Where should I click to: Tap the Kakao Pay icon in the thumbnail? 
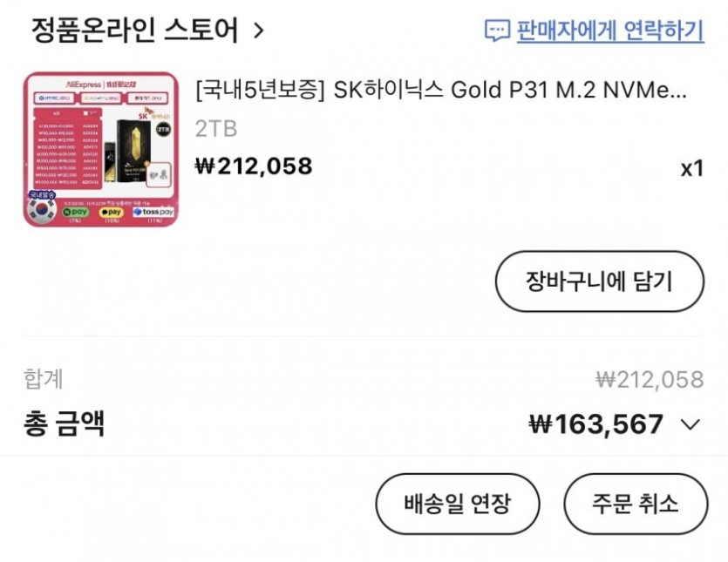(112, 212)
